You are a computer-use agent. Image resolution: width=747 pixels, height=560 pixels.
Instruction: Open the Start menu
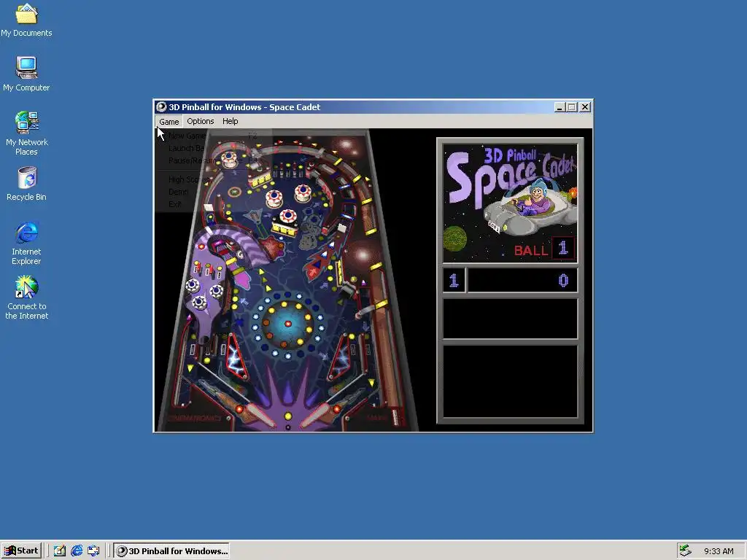point(21,551)
